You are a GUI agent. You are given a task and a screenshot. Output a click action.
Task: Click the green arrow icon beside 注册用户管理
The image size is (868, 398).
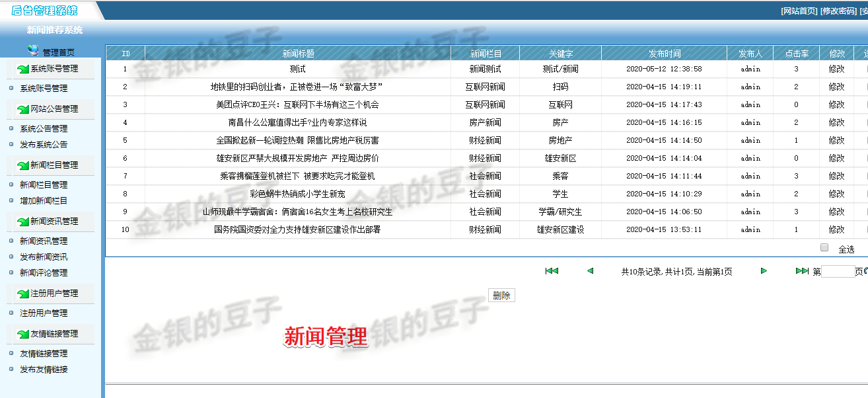(22, 294)
